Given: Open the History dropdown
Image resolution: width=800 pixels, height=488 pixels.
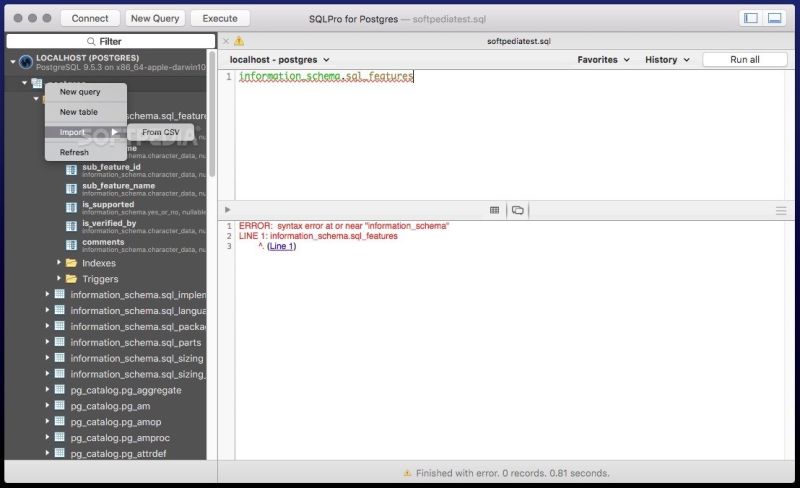Looking at the screenshot, I should [x=667, y=60].
